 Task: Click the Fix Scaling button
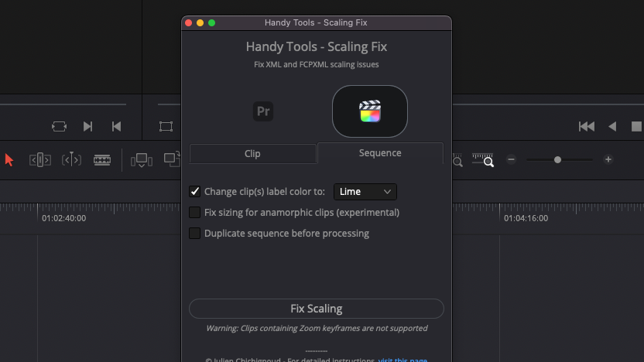pyautogui.click(x=317, y=309)
